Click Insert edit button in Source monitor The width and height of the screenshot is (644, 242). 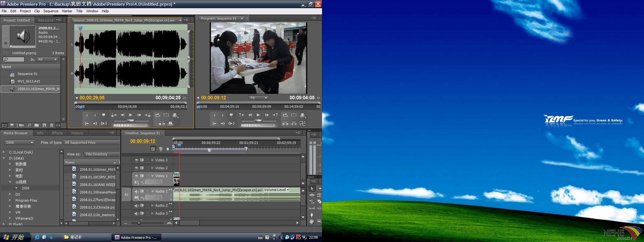tap(162, 123)
